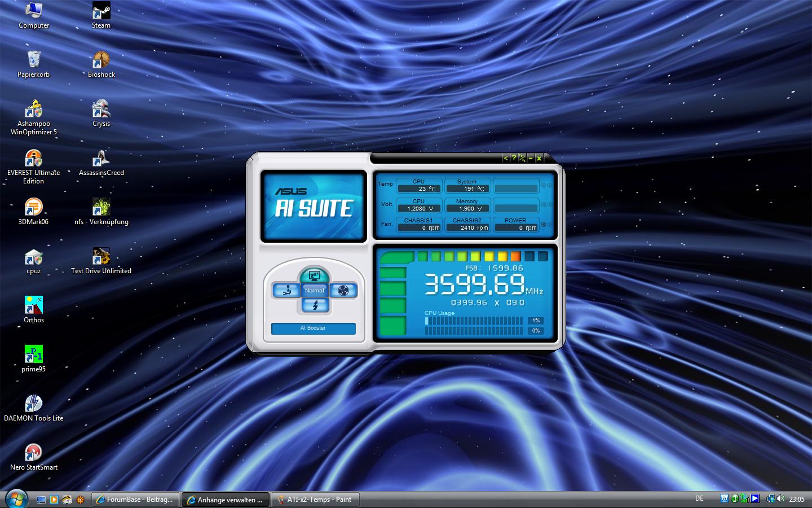Select the Papierkorb recycle bin icon
This screenshot has height=508, width=812.
[x=34, y=64]
